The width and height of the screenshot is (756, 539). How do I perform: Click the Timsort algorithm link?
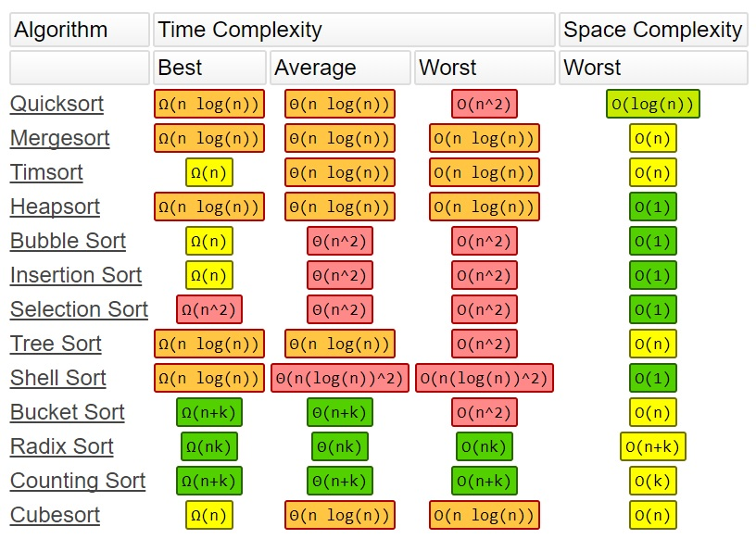click(46, 172)
